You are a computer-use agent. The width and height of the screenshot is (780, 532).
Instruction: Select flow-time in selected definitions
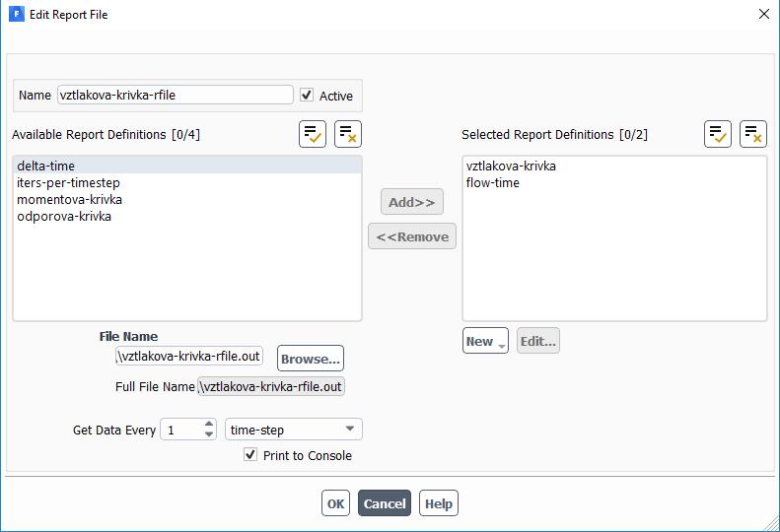[x=615, y=182]
